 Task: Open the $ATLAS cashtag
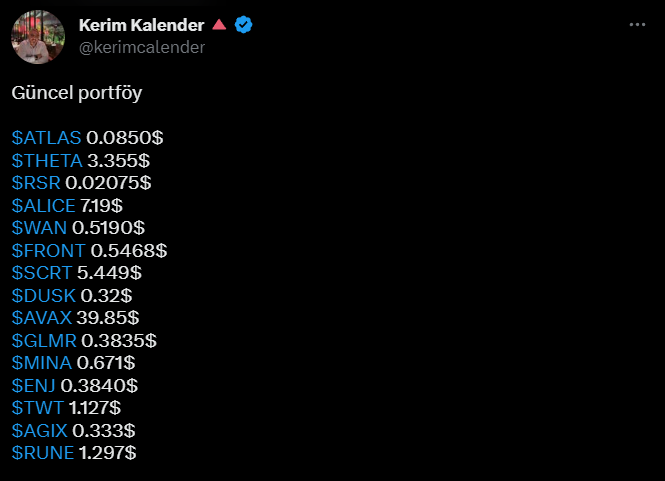46,137
